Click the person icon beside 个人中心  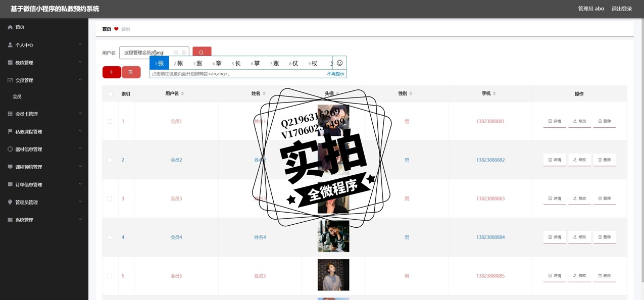point(10,45)
